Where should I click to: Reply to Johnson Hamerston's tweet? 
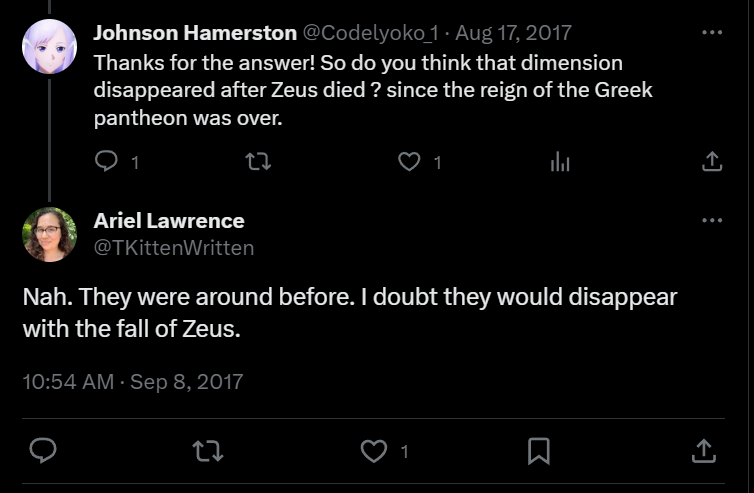pos(107,161)
